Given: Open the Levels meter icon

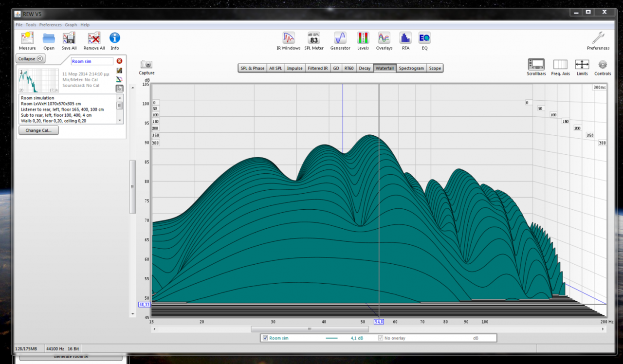Looking at the screenshot, I should tap(363, 38).
